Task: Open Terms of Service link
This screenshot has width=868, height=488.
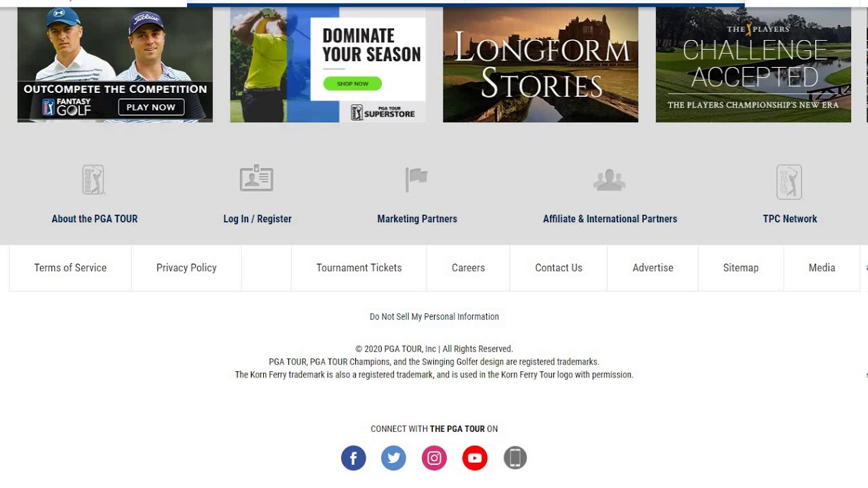Action: point(71,268)
